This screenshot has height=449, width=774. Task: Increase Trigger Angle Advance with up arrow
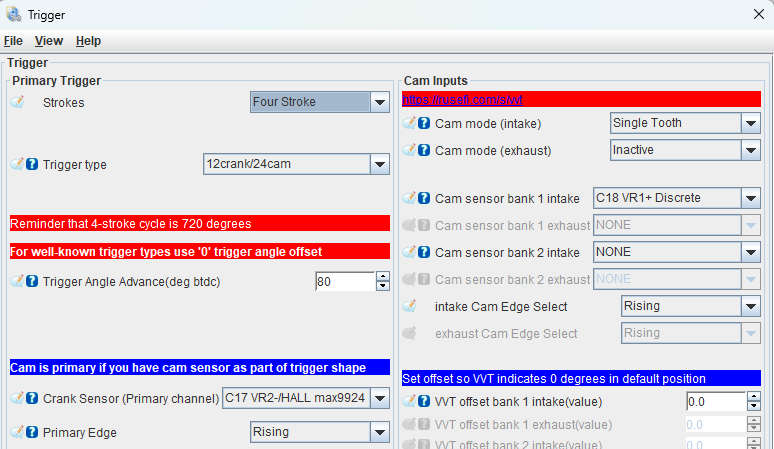coord(382,277)
